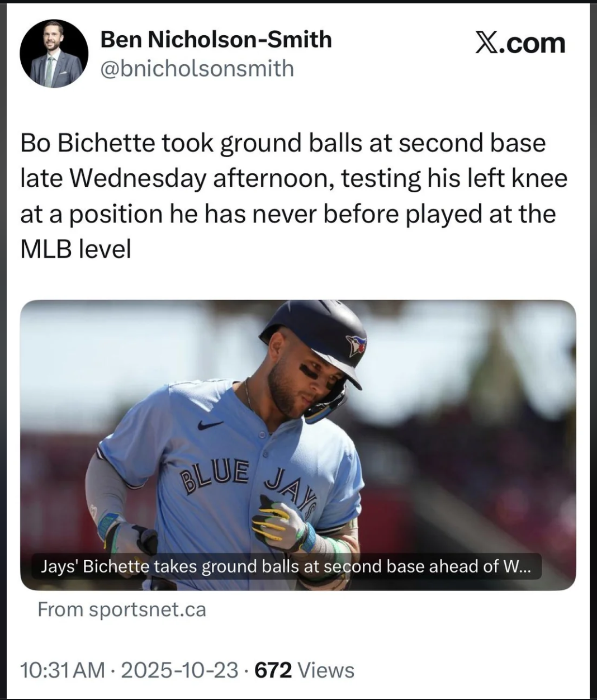Click the 2025-10-23 post date
The image size is (597, 700).
tap(179, 670)
